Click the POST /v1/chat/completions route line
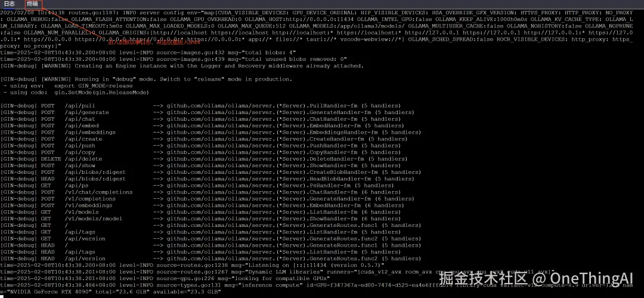Viewport: 644px width, 298px height. coord(200,192)
